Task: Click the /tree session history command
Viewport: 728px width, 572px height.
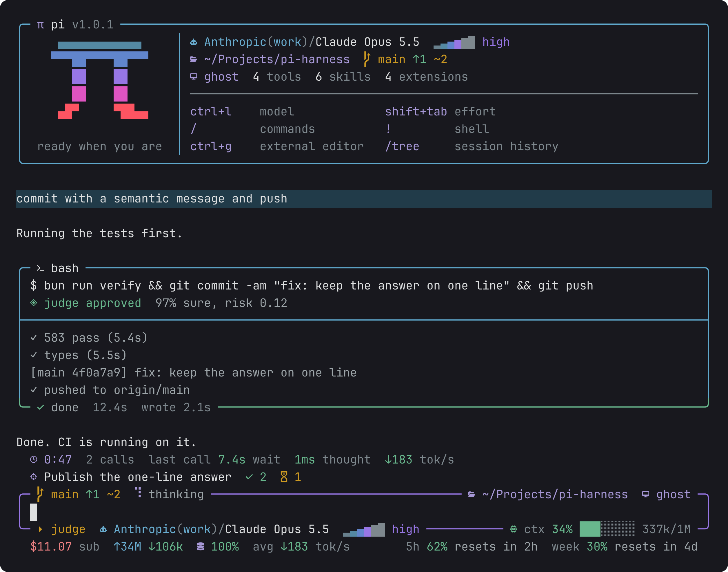Action: pos(472,146)
